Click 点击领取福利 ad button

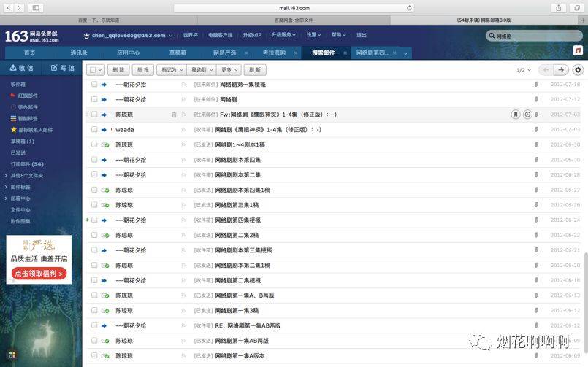click(x=39, y=274)
